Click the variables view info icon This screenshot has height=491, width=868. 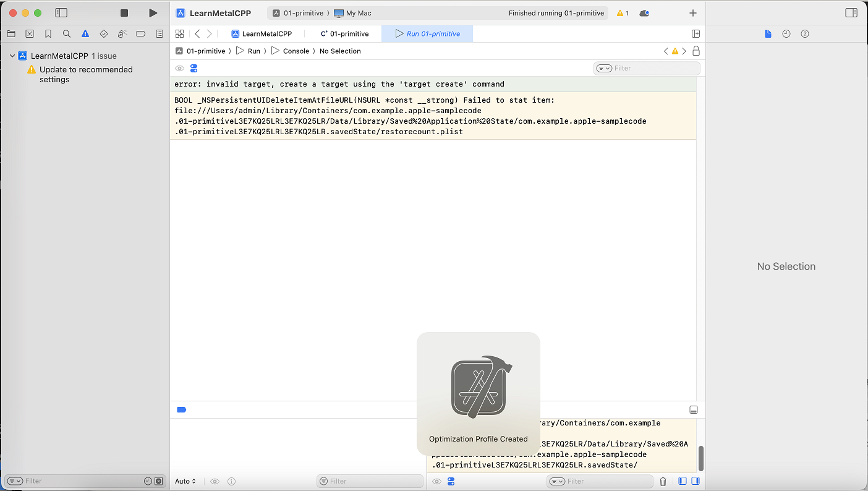point(231,481)
